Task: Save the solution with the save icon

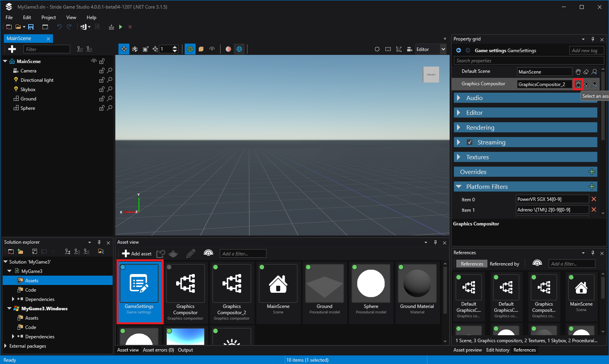Action: (x=30, y=27)
